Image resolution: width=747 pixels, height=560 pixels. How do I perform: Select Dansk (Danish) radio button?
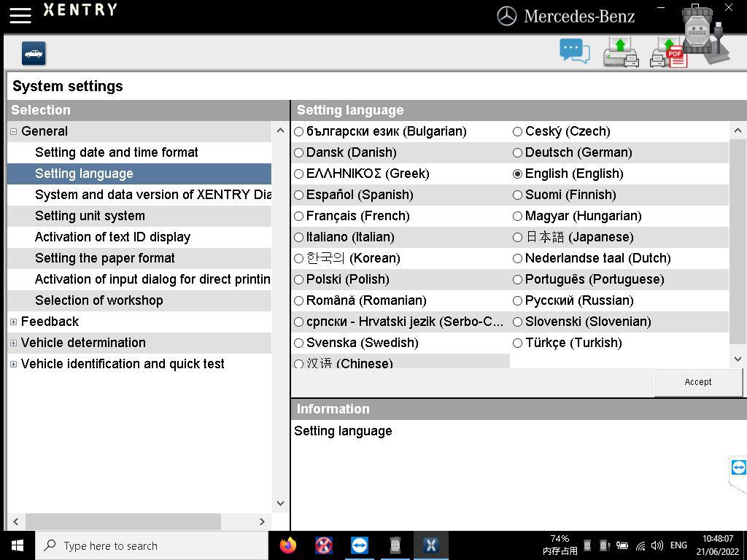[x=298, y=153]
